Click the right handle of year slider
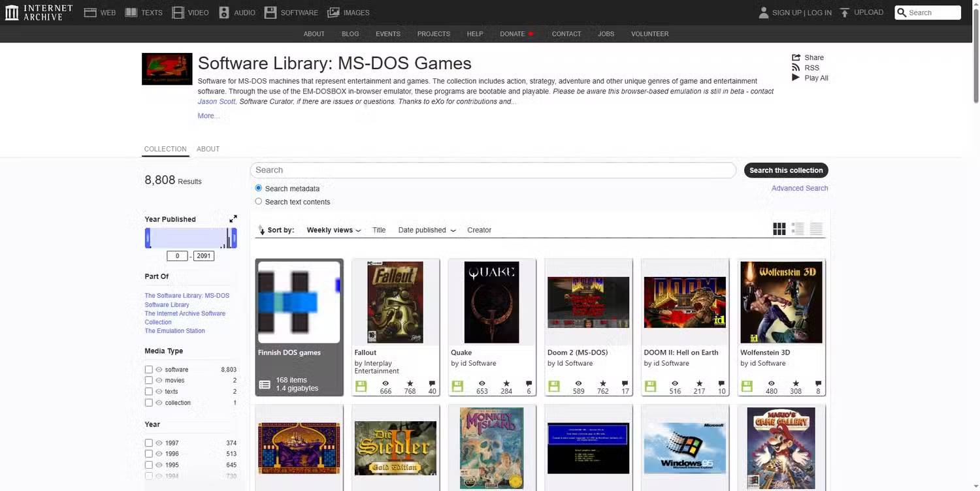This screenshot has width=980, height=491. point(234,238)
